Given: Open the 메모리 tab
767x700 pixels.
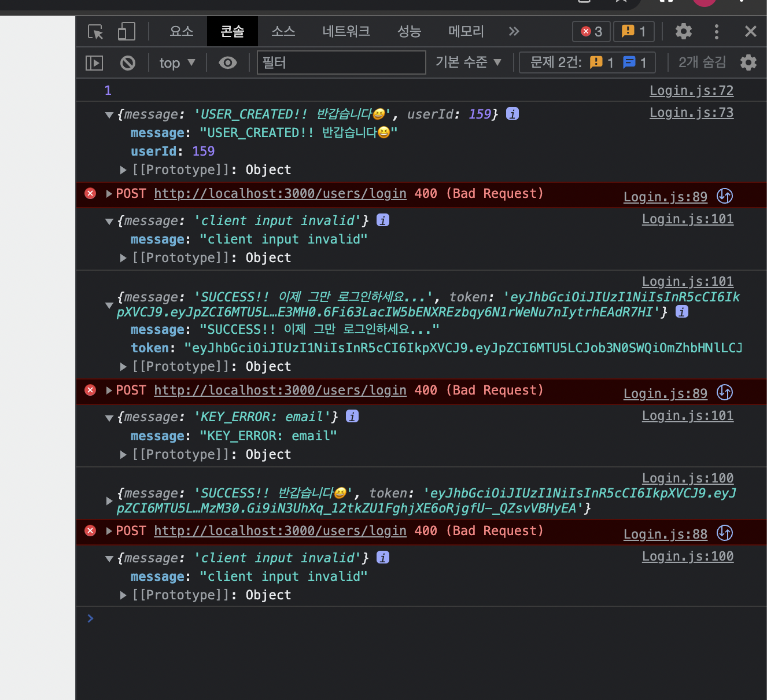Looking at the screenshot, I should (466, 31).
